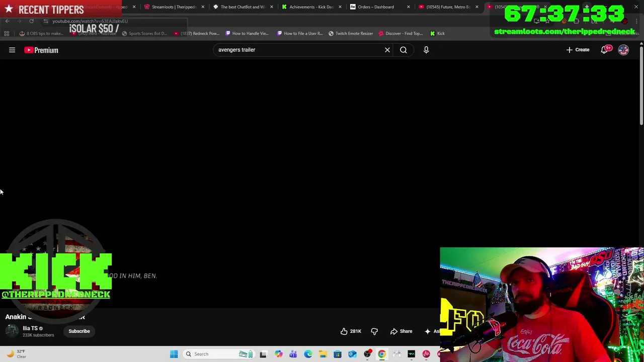Image resolution: width=644 pixels, height=362 pixels.
Task: Open the YouTube hamburger guide menu
Action: coord(12,50)
